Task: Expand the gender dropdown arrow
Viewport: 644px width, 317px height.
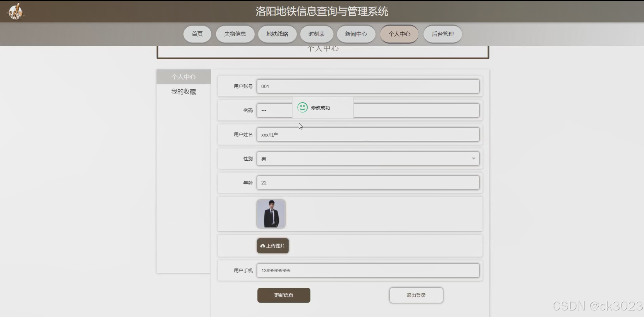Action: coord(473,159)
